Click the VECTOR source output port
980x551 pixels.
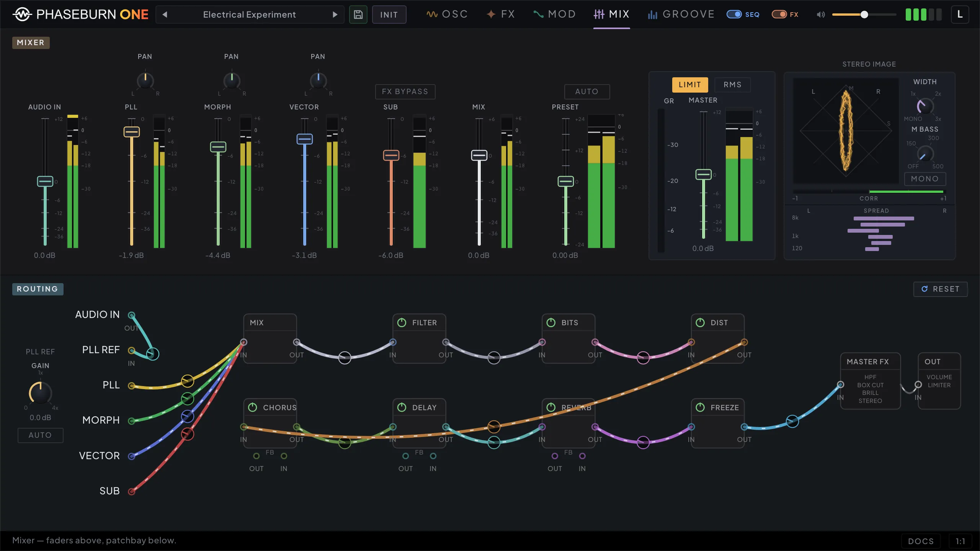(x=131, y=456)
